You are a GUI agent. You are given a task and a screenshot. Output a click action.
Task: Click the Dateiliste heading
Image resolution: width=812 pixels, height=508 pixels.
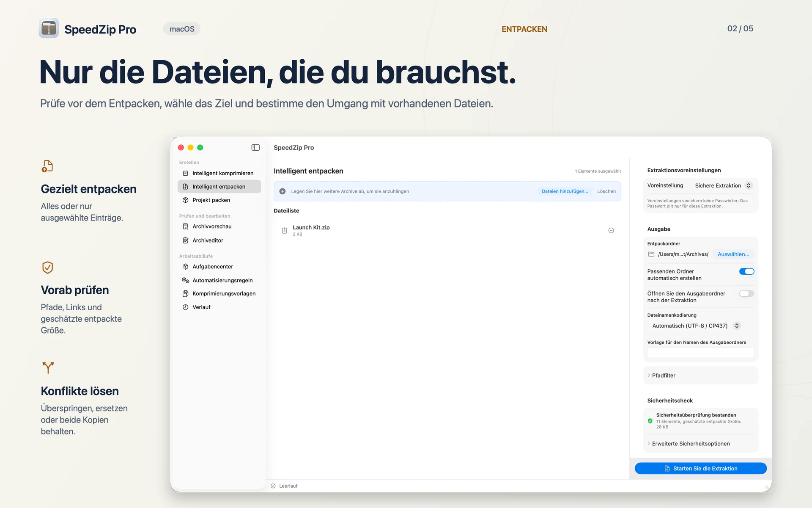point(286,211)
